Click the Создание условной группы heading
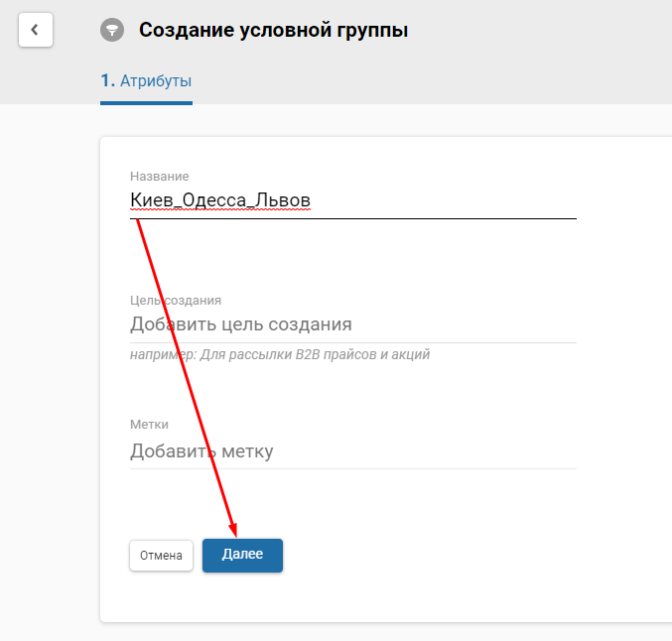Screen dimensions: 672x641 (x=273, y=30)
